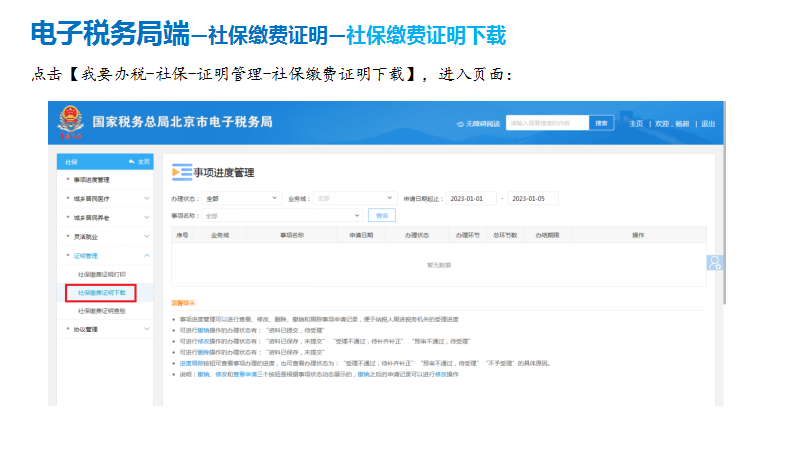This screenshot has height=450, width=800.
Task: Click the 查询 query button
Action: [x=382, y=216]
